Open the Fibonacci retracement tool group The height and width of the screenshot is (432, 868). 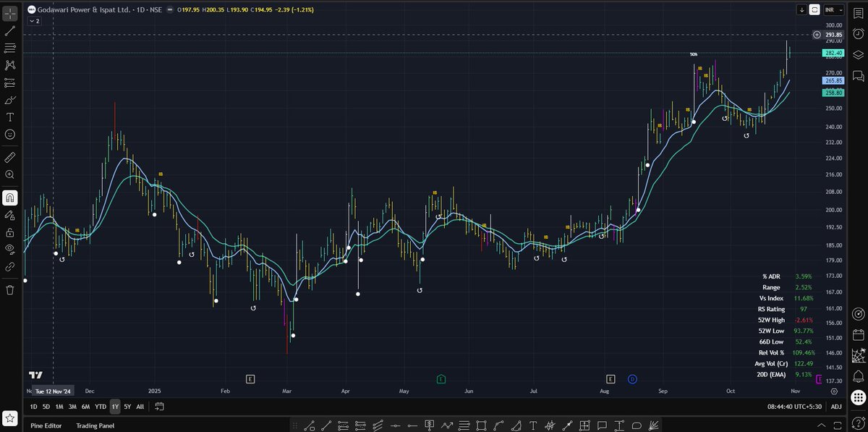(x=10, y=48)
